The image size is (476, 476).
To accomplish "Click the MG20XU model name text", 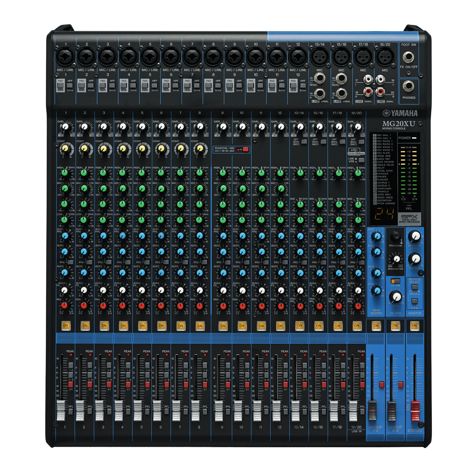I will [x=399, y=124].
